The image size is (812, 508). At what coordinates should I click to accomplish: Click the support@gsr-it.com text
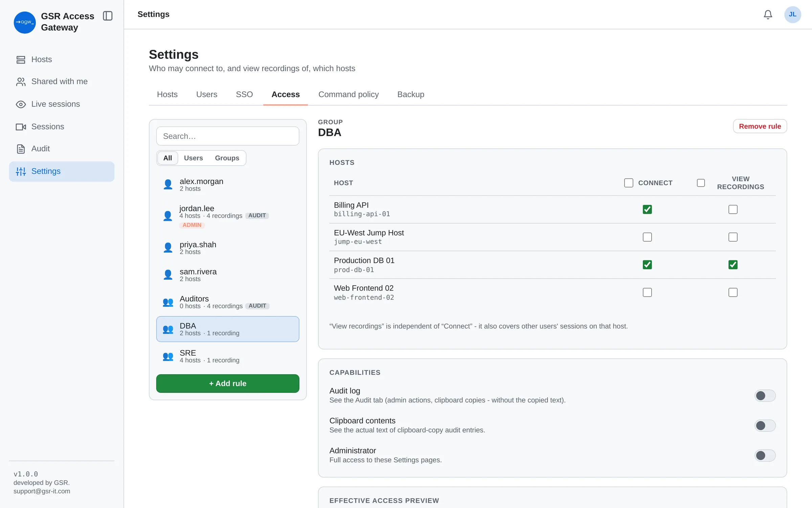42,491
